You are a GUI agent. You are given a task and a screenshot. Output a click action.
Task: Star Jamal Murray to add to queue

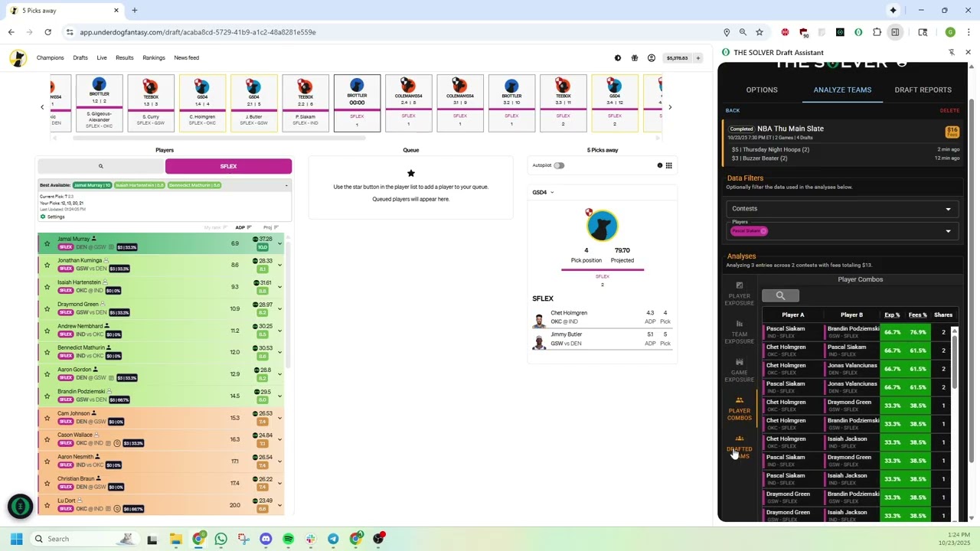(47, 243)
